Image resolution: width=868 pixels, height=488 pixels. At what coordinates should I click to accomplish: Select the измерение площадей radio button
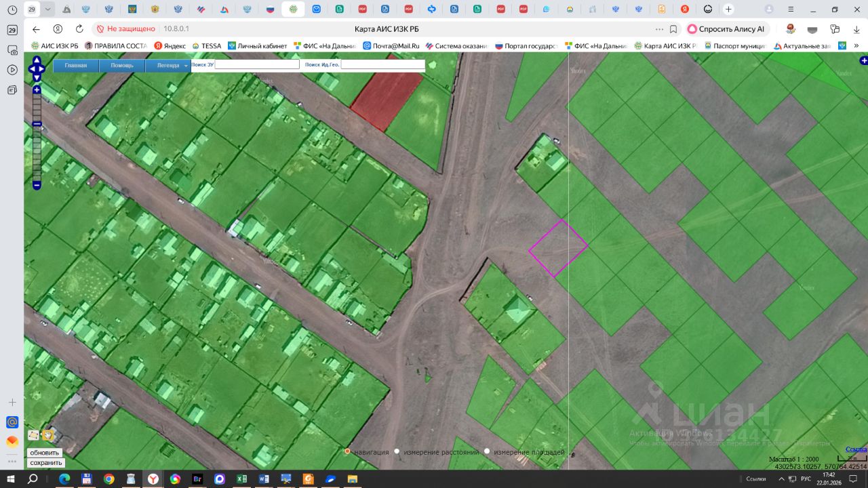click(487, 451)
